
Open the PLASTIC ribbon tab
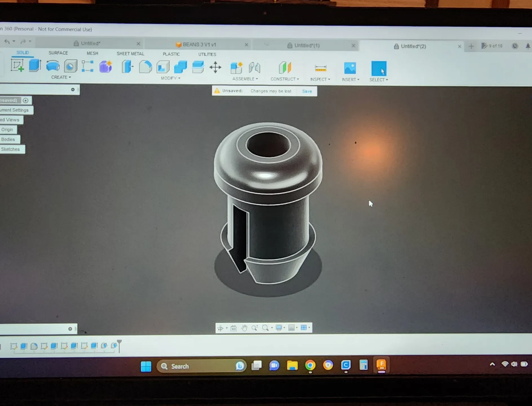(171, 54)
